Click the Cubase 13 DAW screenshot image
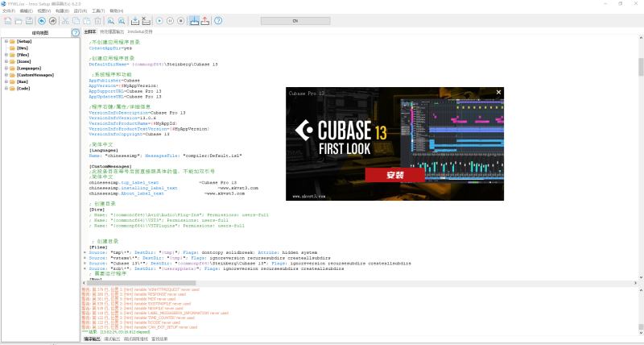 [452, 139]
